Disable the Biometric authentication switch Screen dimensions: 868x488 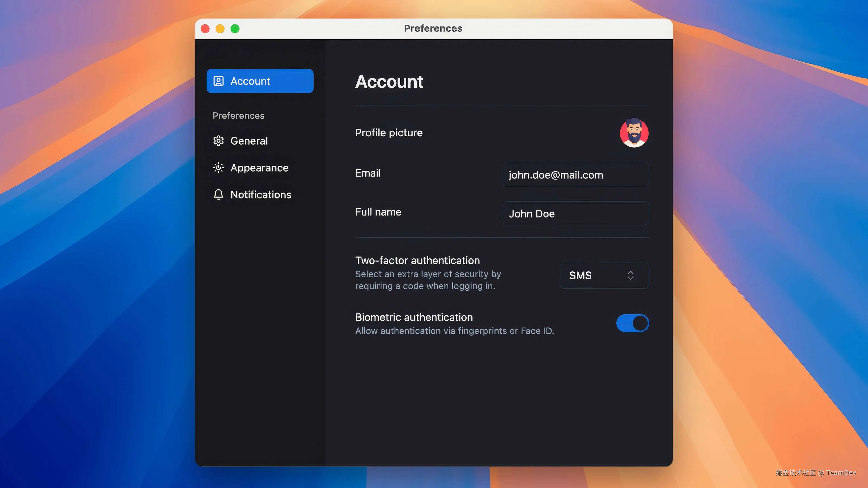click(632, 323)
